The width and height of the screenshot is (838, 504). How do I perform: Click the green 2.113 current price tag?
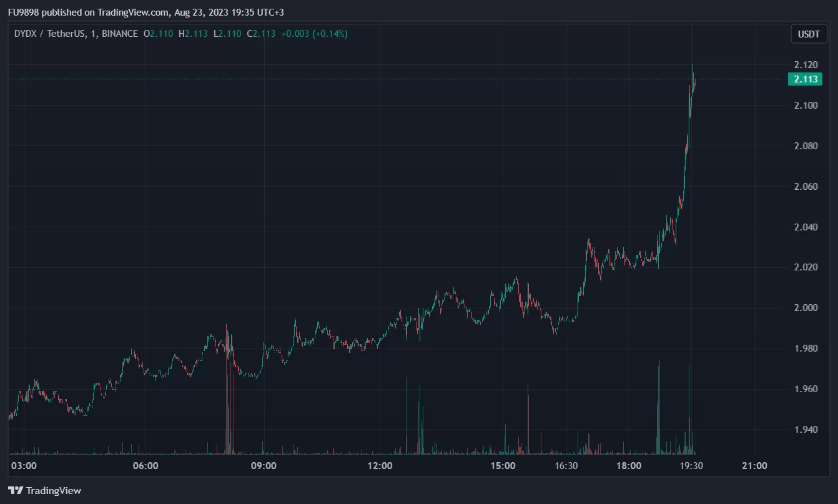click(x=805, y=79)
